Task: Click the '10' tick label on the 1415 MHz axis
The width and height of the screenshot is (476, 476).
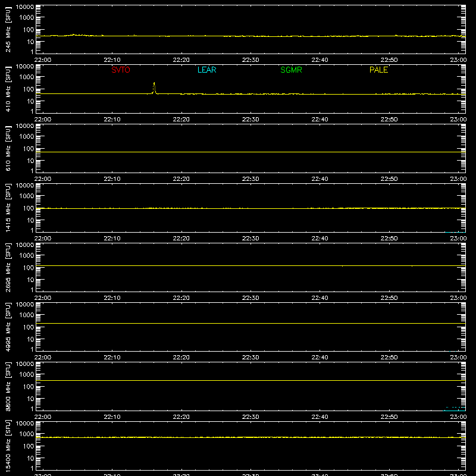Action: (30, 220)
